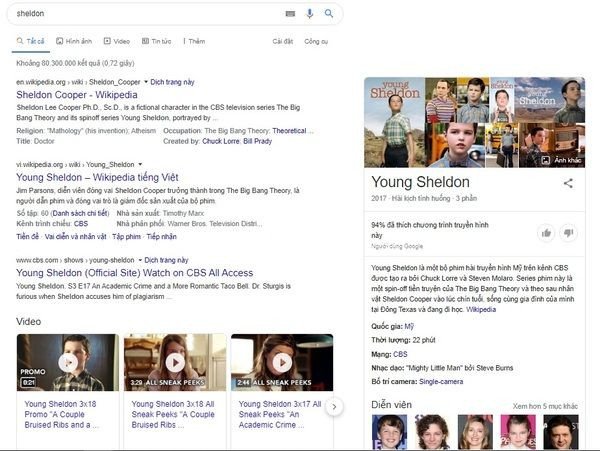600x451 pixels.
Task: Open Wikipedia link in knowledge panel description
Action: [481, 309]
